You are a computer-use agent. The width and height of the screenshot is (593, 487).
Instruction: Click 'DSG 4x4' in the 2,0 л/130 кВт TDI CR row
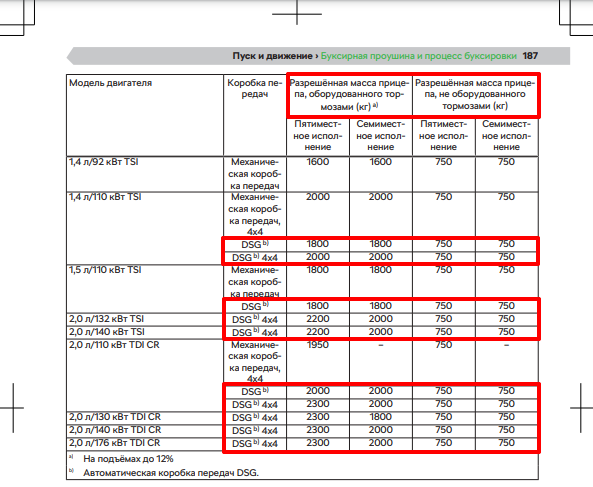click(255, 417)
